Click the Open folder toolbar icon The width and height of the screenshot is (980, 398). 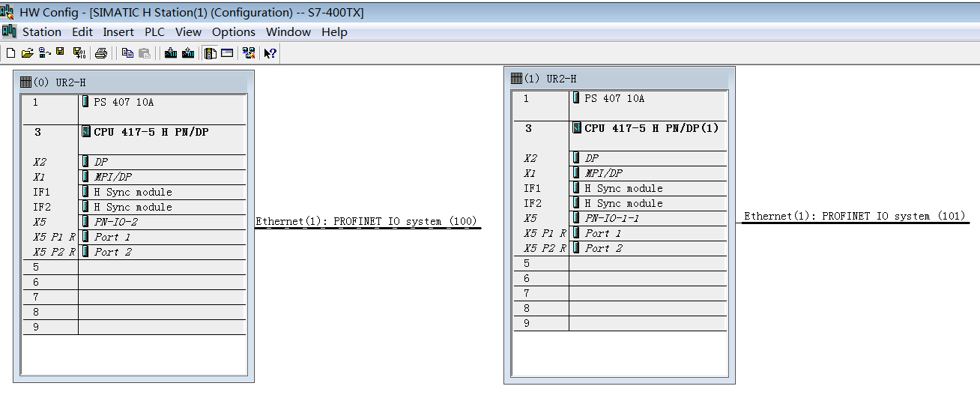pyautogui.click(x=28, y=53)
